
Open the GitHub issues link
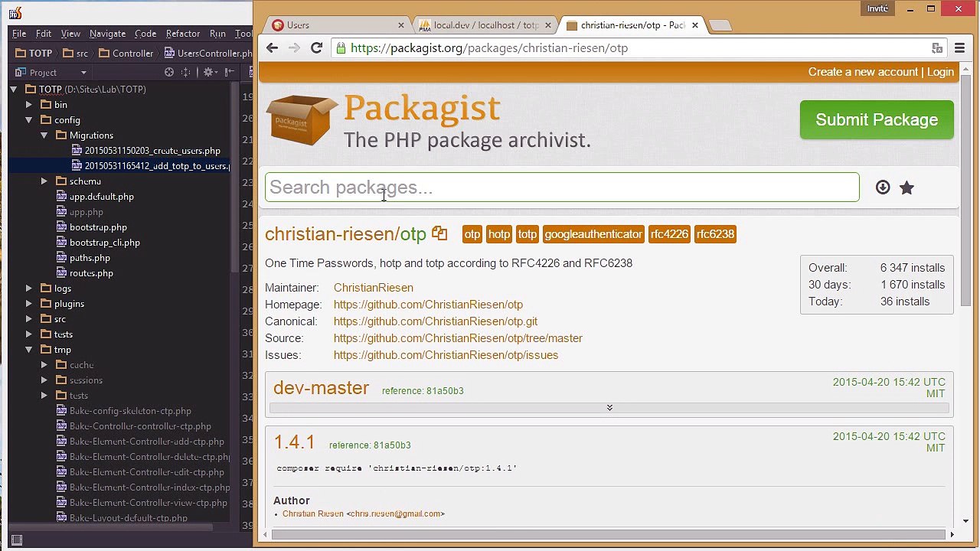click(x=446, y=355)
